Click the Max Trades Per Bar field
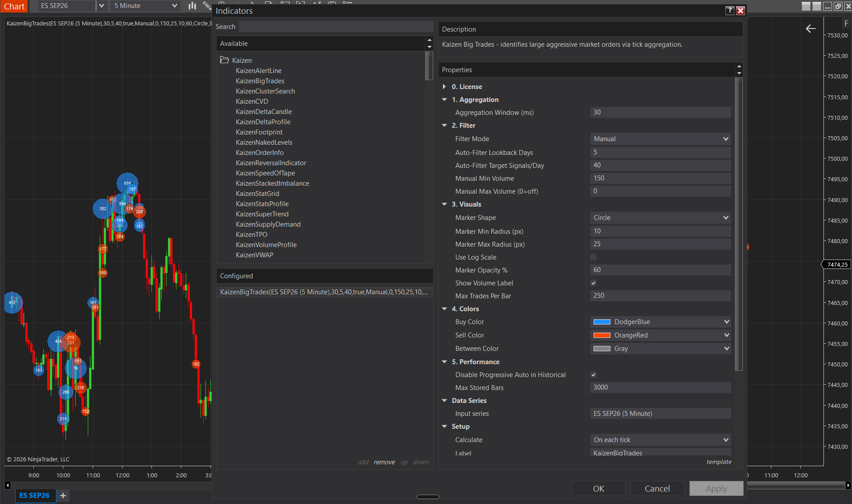Image resolution: width=852 pixels, height=504 pixels. coord(660,296)
